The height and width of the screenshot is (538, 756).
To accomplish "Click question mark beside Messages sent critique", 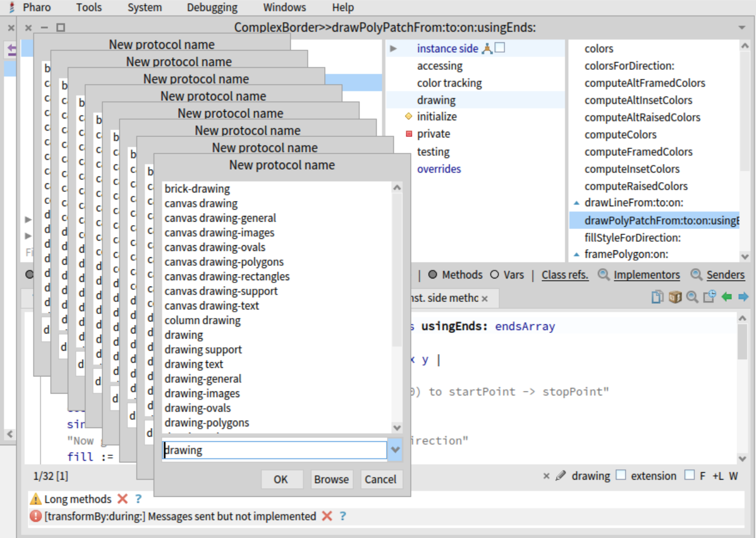I will click(342, 516).
